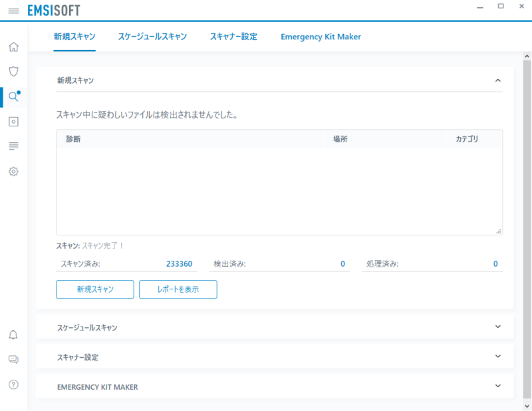Screen dimensions: 532x411
Task: Switch to the スケジュールスキャン tab
Action: click(152, 37)
